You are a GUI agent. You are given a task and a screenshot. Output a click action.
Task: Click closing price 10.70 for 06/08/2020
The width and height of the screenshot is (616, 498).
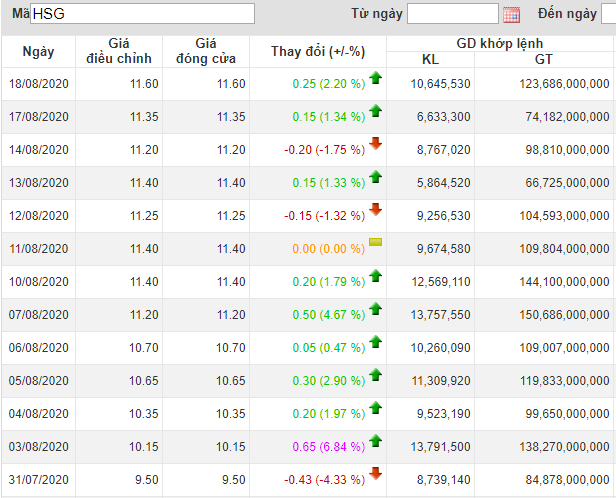pos(231,348)
